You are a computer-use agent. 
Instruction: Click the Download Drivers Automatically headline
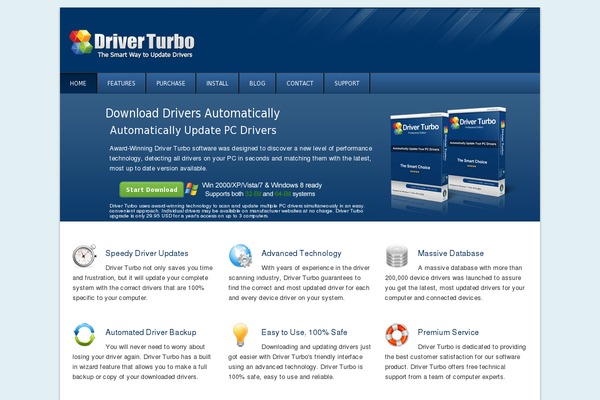(192, 113)
